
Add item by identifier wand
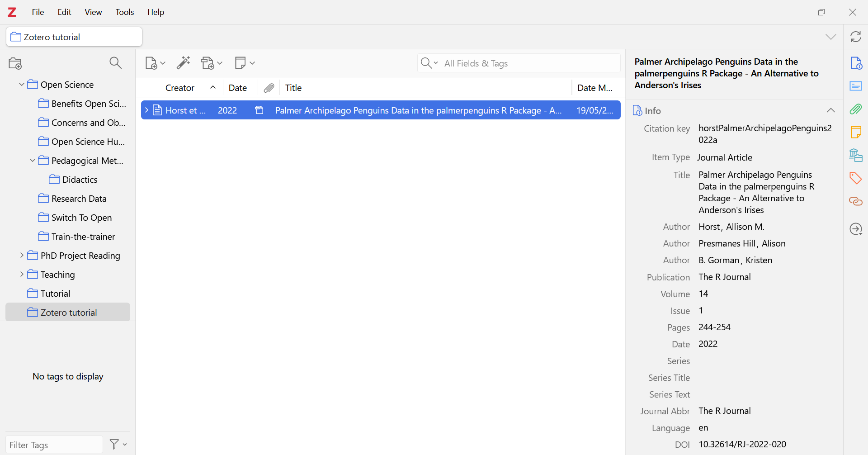click(184, 63)
